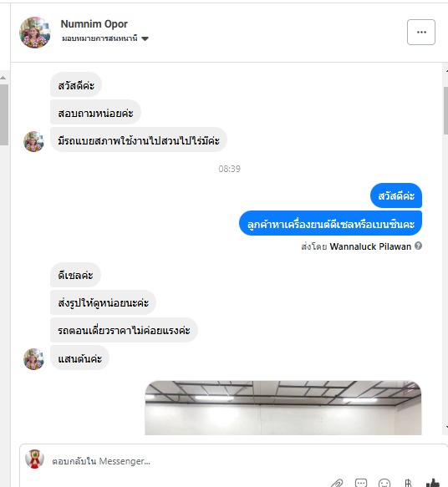Screen dimensions: 448x487
Task: Click the blue diesel or benzine question bubble
Action: coord(330,223)
